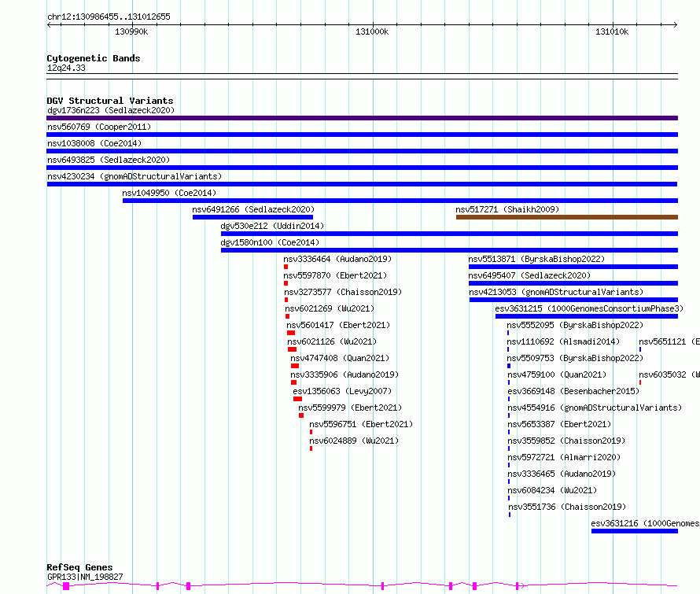700x594 pixels.
Task: Click nsv6021126 (Wu2021) label
Action: pyautogui.click(x=332, y=341)
